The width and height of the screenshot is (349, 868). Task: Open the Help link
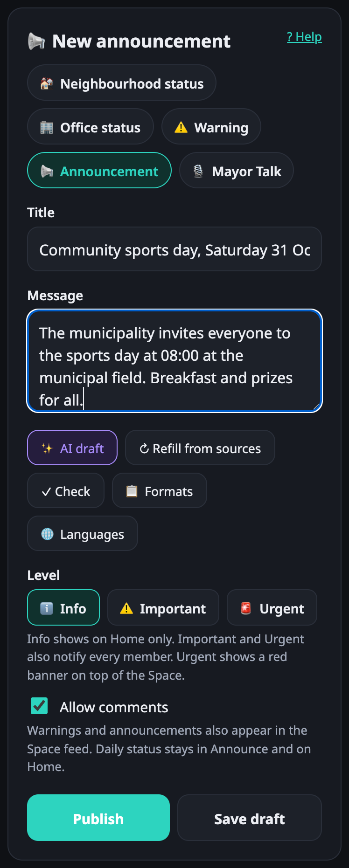(304, 37)
